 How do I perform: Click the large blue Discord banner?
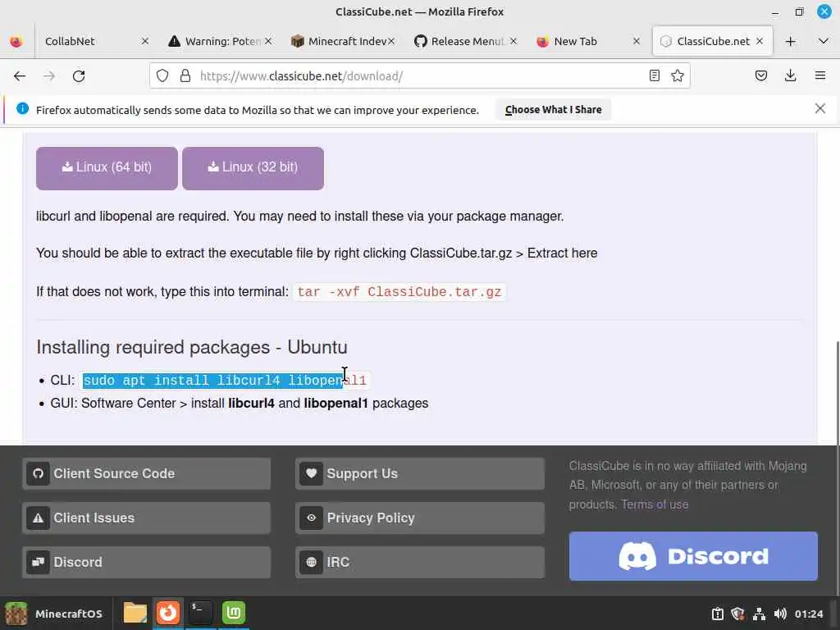pos(693,556)
